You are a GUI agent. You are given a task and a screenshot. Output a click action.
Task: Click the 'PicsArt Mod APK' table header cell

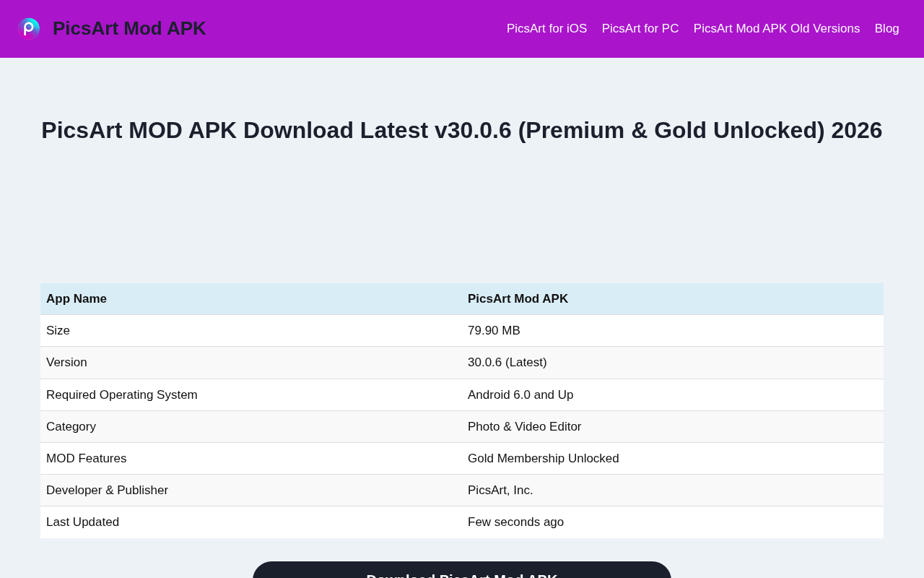pos(673,299)
